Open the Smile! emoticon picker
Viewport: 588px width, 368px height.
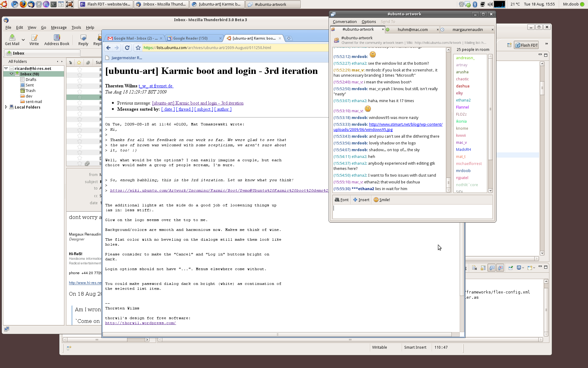[382, 200]
